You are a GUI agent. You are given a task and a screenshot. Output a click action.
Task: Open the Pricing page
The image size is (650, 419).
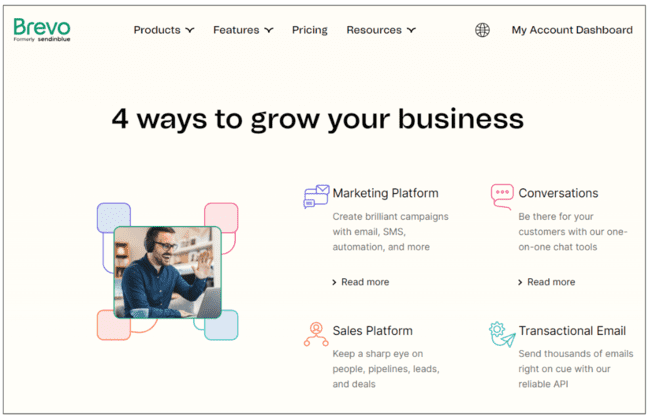click(x=310, y=30)
